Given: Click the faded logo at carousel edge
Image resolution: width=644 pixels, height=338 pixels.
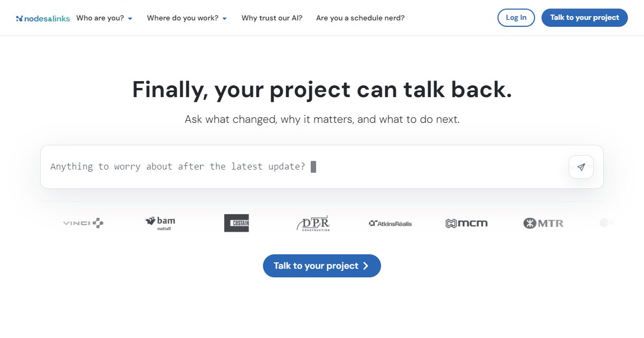Looking at the screenshot, I should click(605, 223).
